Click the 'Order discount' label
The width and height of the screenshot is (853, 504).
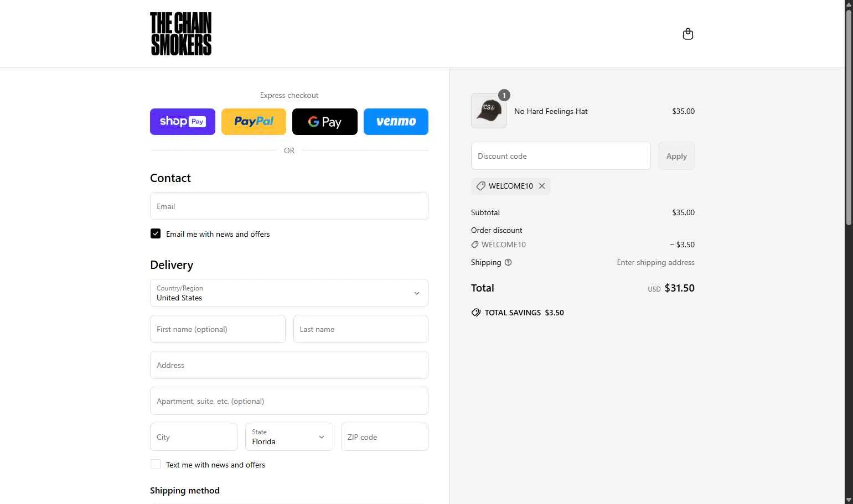click(x=497, y=230)
